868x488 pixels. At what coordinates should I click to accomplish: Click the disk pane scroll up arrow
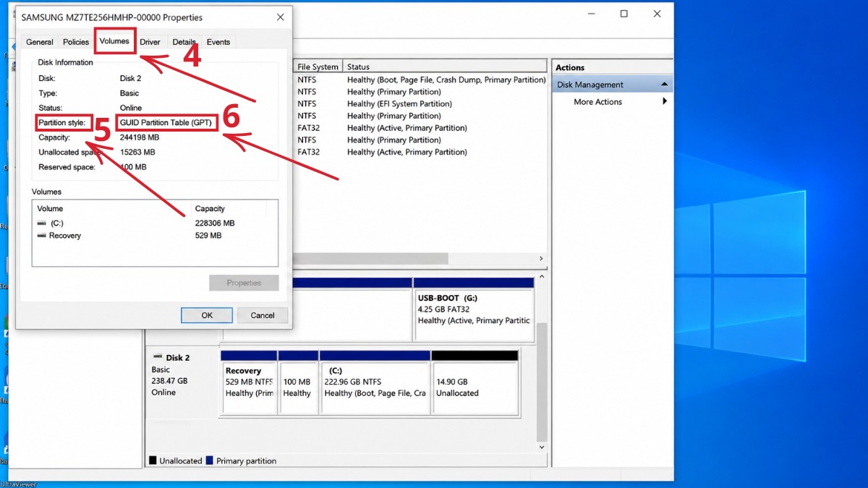[541, 277]
